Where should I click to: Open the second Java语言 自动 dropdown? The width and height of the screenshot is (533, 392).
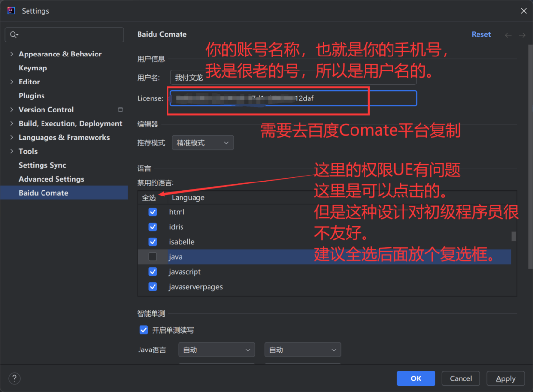click(303, 350)
